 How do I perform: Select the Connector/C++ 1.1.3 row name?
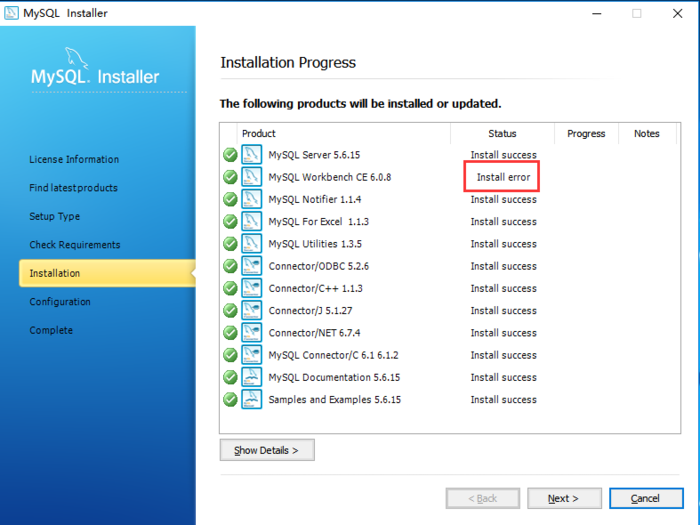coord(316,289)
